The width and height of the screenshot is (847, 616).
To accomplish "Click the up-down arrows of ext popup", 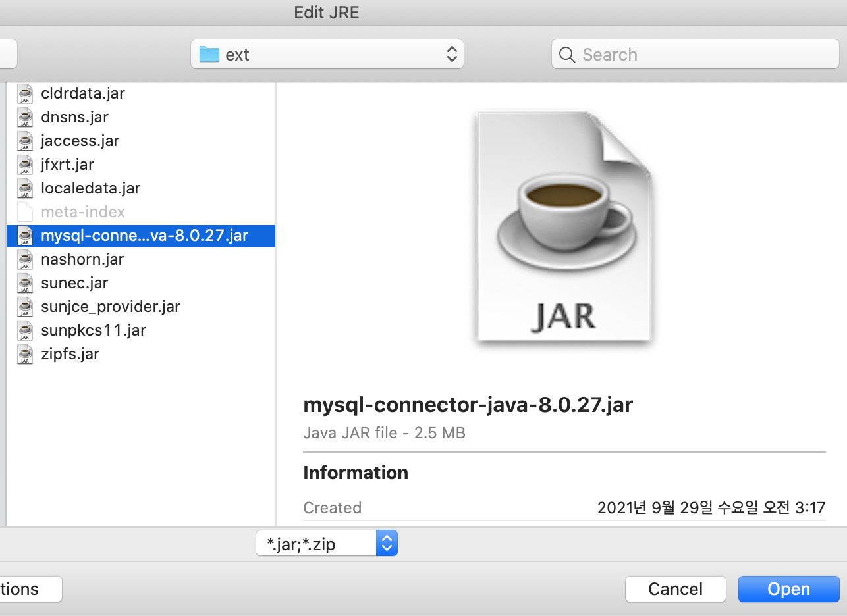I will tap(451, 54).
